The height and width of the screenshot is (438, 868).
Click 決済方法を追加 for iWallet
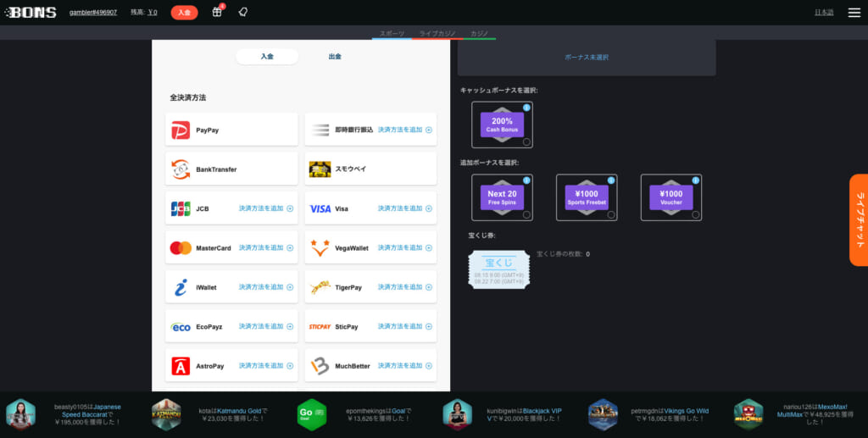tap(266, 287)
